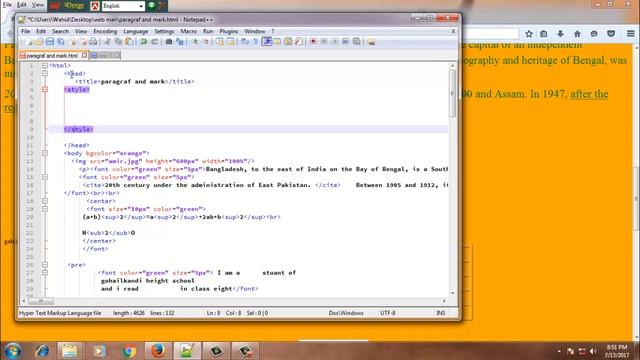Open the Replace dialog toolbar icon
This screenshot has width=640, height=360.
180,42
